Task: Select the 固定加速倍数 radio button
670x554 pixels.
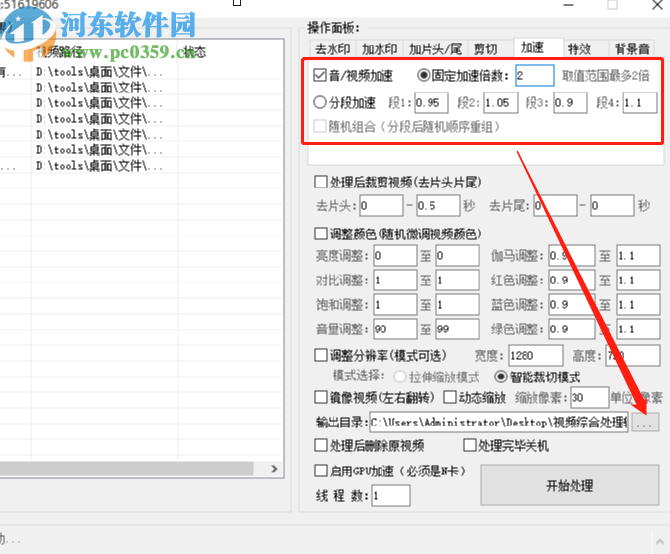Action: (x=423, y=76)
